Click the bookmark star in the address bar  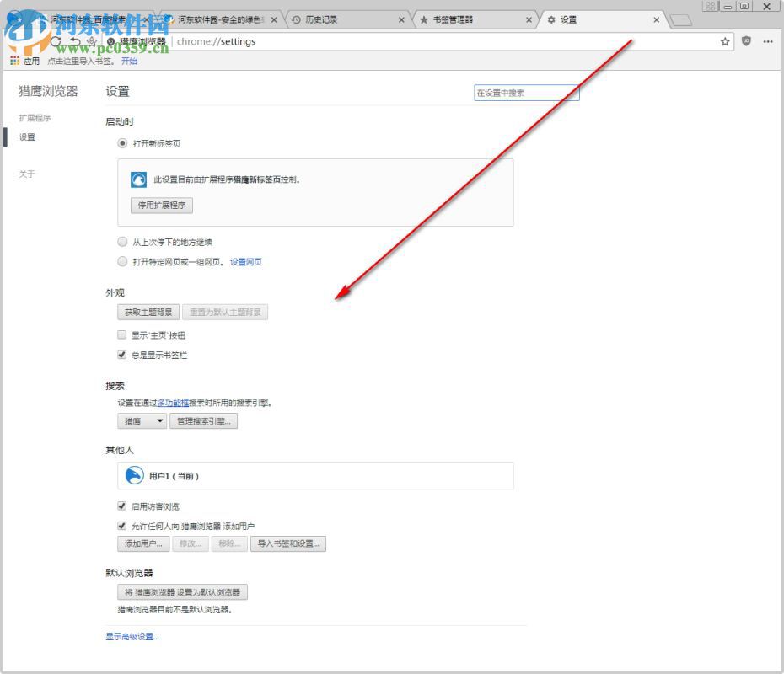coord(725,41)
